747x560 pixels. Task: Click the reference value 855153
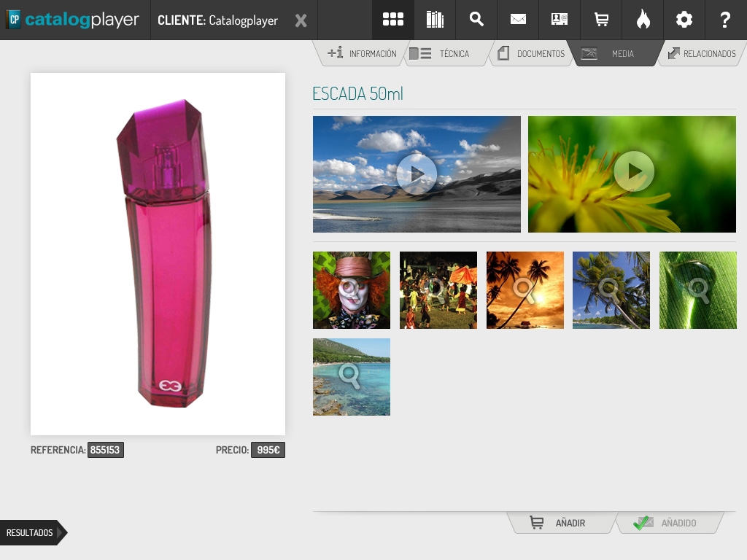[x=105, y=450]
